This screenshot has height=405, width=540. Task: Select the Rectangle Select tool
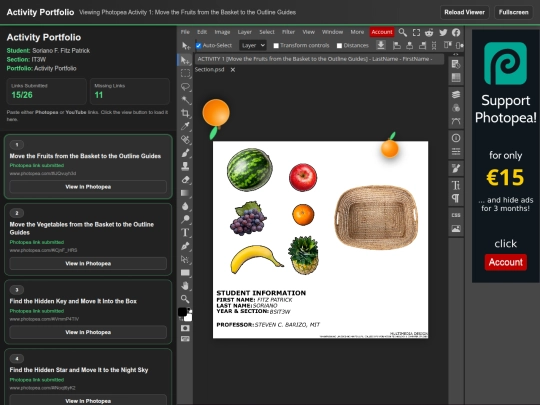185,73
